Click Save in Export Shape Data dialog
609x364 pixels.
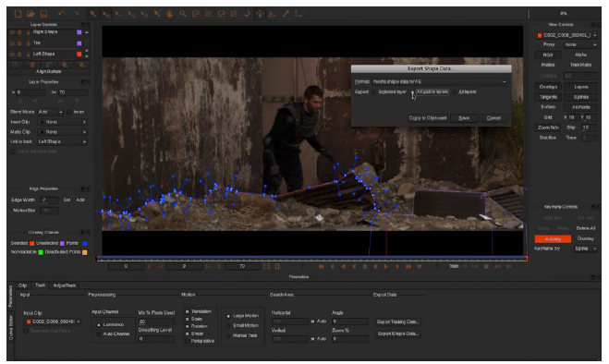tap(464, 118)
